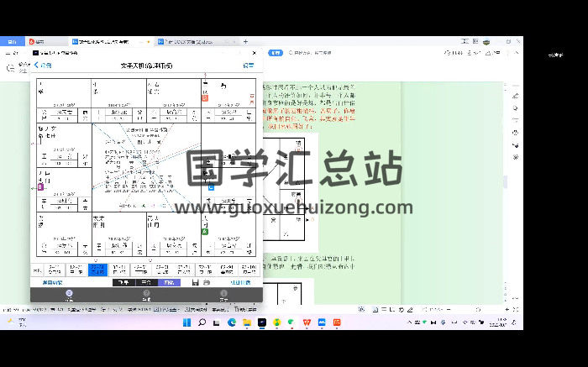This screenshot has width=588, height=367.
Task: Click the save disk icon below chart
Action: (x=195, y=282)
